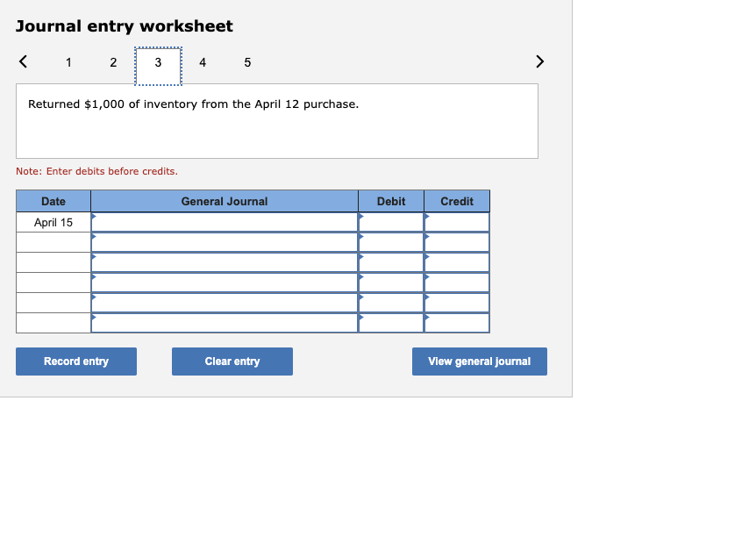The width and height of the screenshot is (756, 544).
Task: Switch to journal entry tab 5
Action: [x=247, y=62]
